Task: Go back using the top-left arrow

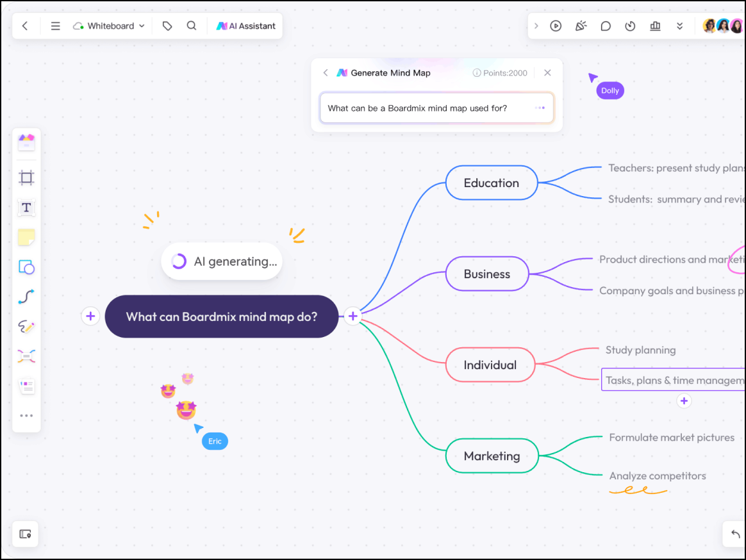Action: pos(25,26)
